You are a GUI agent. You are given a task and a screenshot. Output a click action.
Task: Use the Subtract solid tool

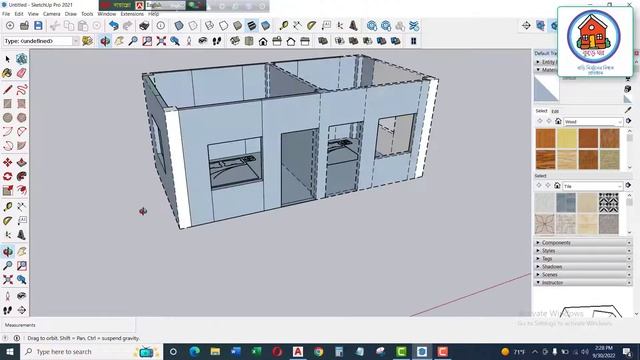click(367, 41)
